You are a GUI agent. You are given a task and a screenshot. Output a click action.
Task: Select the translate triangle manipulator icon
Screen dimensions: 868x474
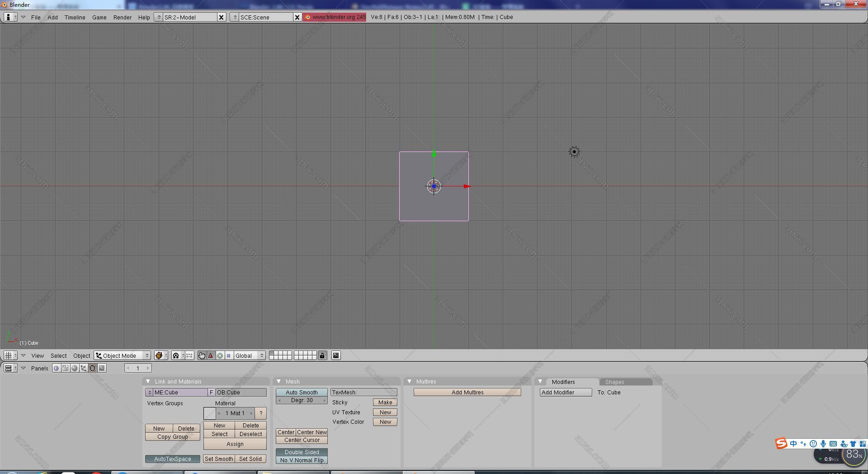pos(211,355)
